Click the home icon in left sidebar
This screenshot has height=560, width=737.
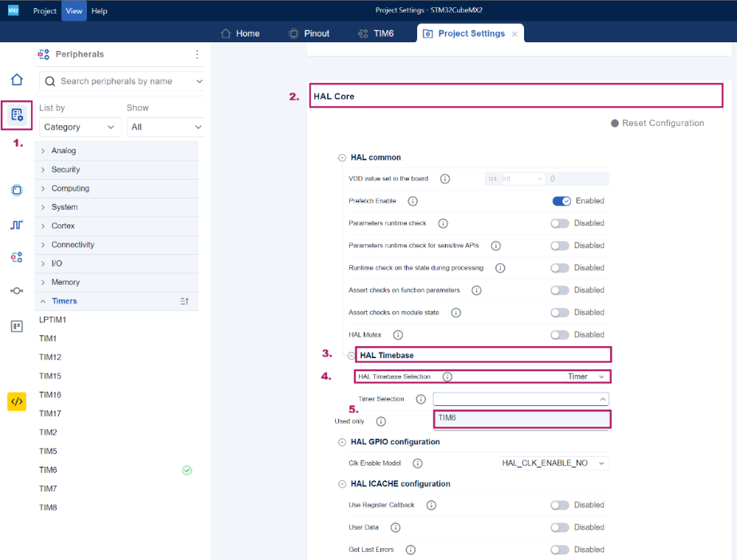tap(17, 80)
